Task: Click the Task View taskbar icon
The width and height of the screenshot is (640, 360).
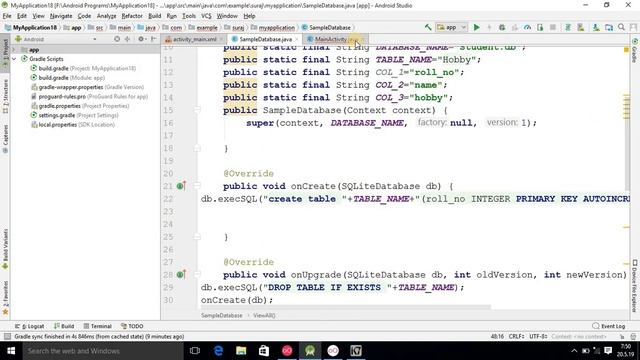Action: [x=195, y=351]
